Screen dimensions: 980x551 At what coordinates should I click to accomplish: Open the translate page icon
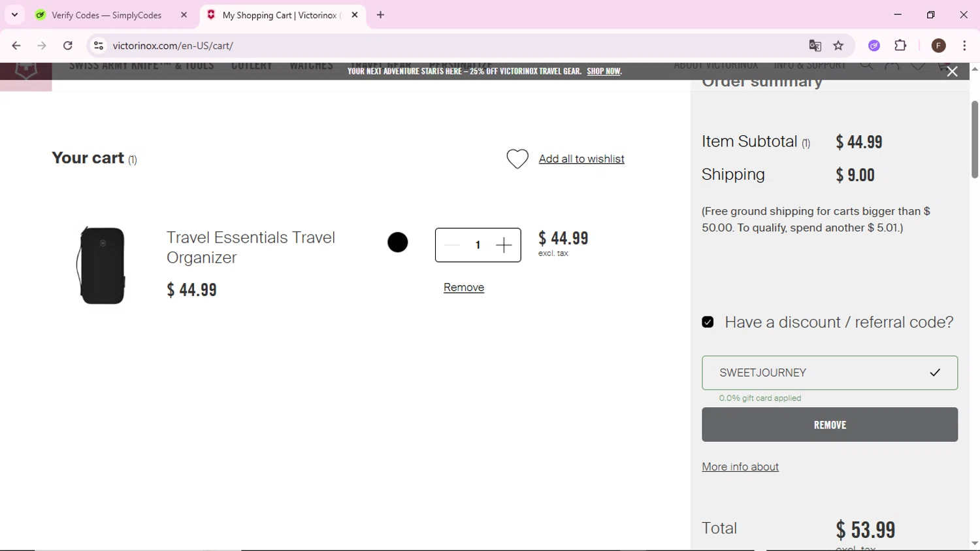tap(815, 46)
